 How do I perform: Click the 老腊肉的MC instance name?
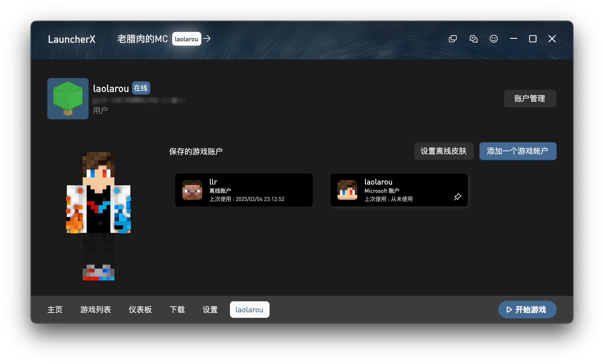[142, 39]
